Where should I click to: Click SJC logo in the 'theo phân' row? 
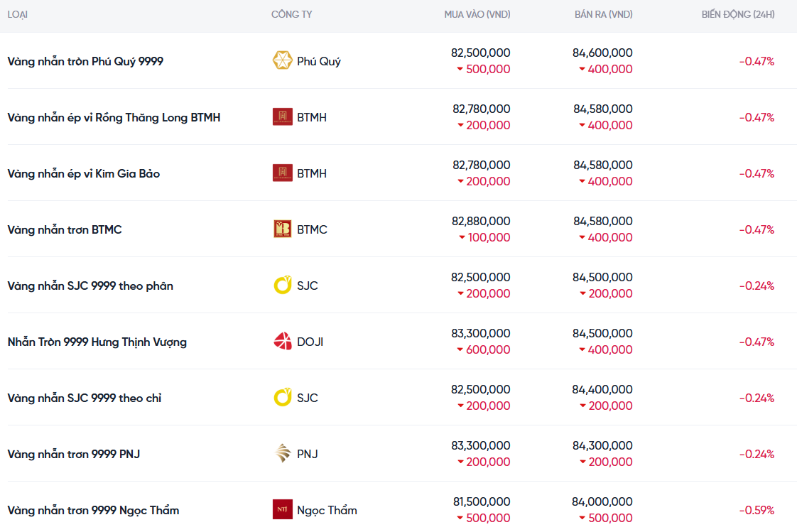[x=282, y=286]
